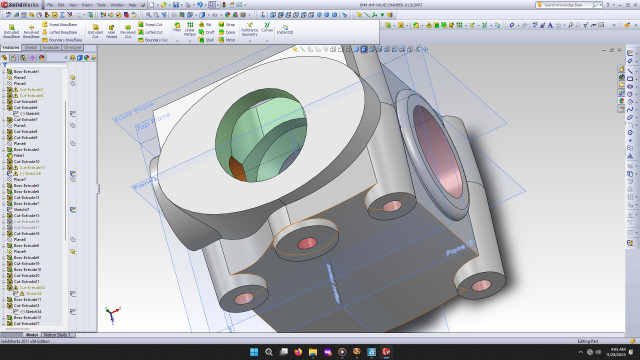Click the Open file folder icon
This screenshot has width=640, height=360.
(x=164, y=5)
